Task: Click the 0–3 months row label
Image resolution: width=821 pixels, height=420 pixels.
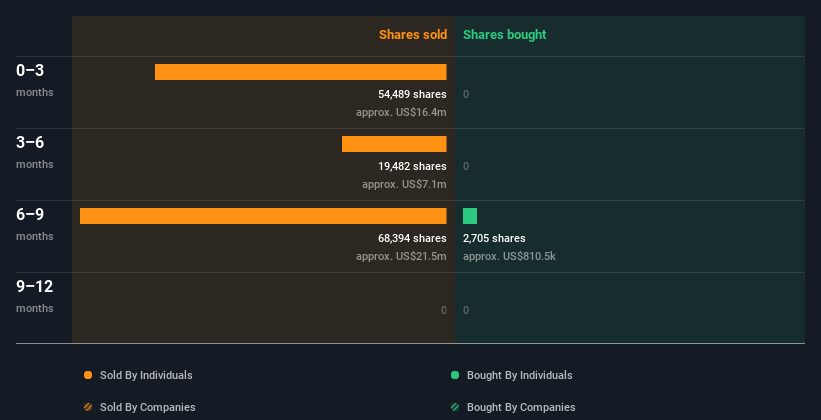Action: pyautogui.click(x=35, y=80)
